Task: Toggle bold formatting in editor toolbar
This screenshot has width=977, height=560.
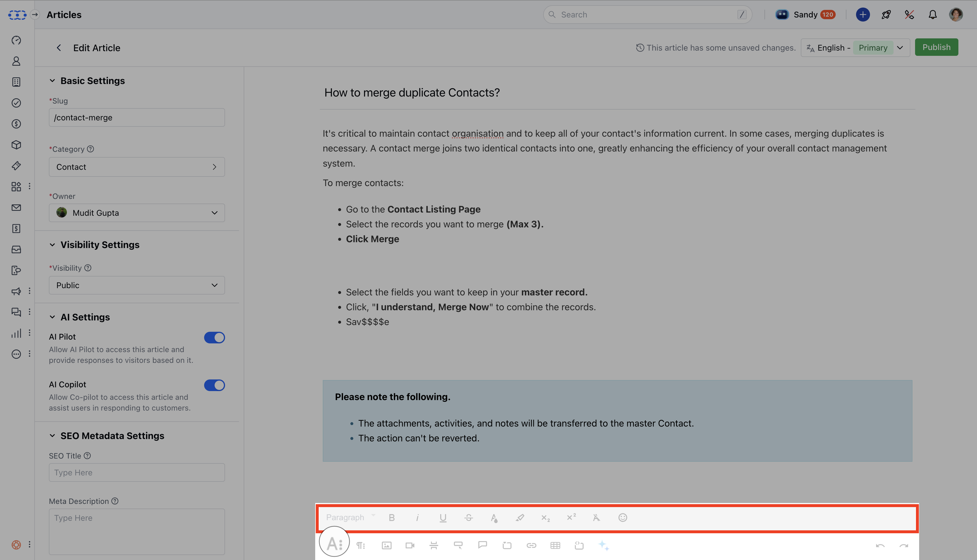Action: (392, 518)
